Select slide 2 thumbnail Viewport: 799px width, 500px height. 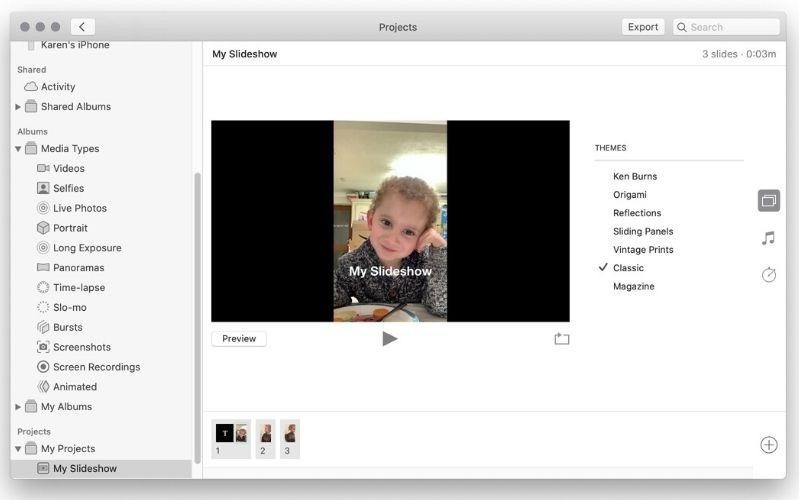tap(265, 439)
